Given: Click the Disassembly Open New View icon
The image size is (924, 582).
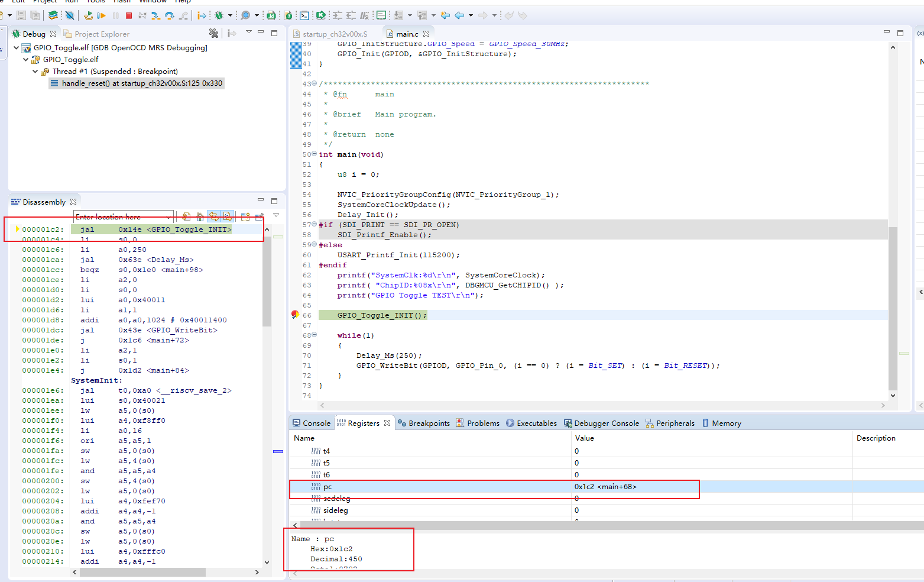Looking at the screenshot, I should 245,216.
